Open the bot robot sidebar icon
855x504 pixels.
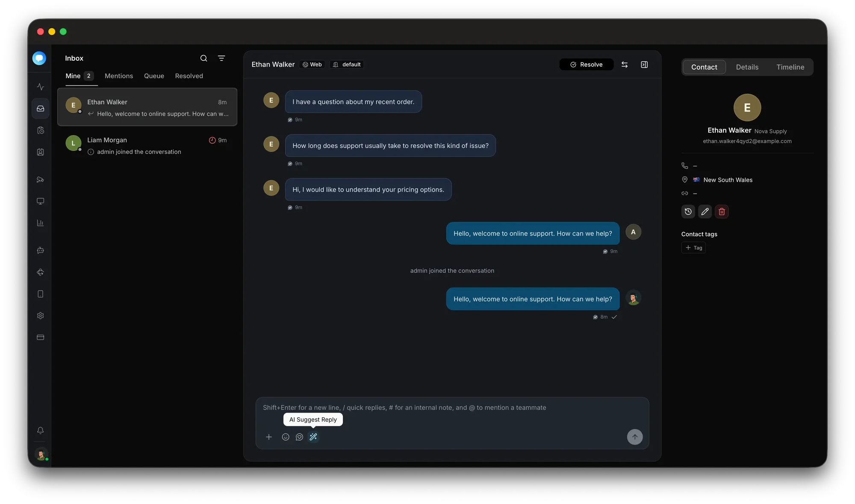click(41, 251)
